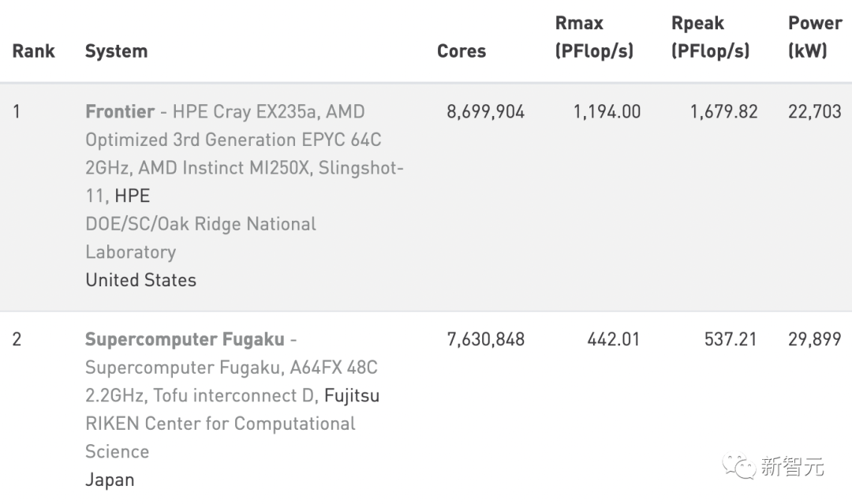The width and height of the screenshot is (852, 504).
Task: Click Fugaku's power value 29,899
Action: (x=814, y=340)
